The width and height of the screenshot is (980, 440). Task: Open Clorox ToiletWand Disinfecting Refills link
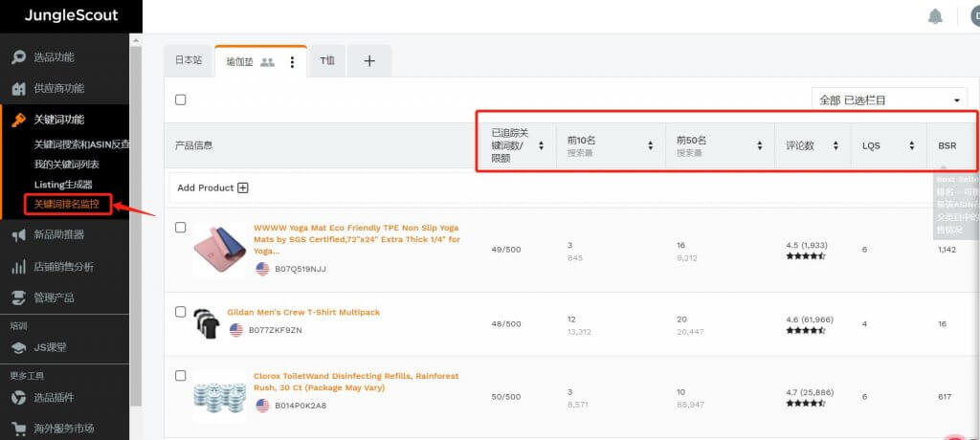point(356,382)
